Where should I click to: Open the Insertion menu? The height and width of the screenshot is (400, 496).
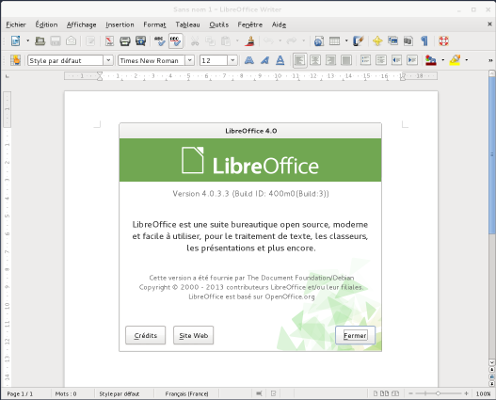[x=120, y=25]
